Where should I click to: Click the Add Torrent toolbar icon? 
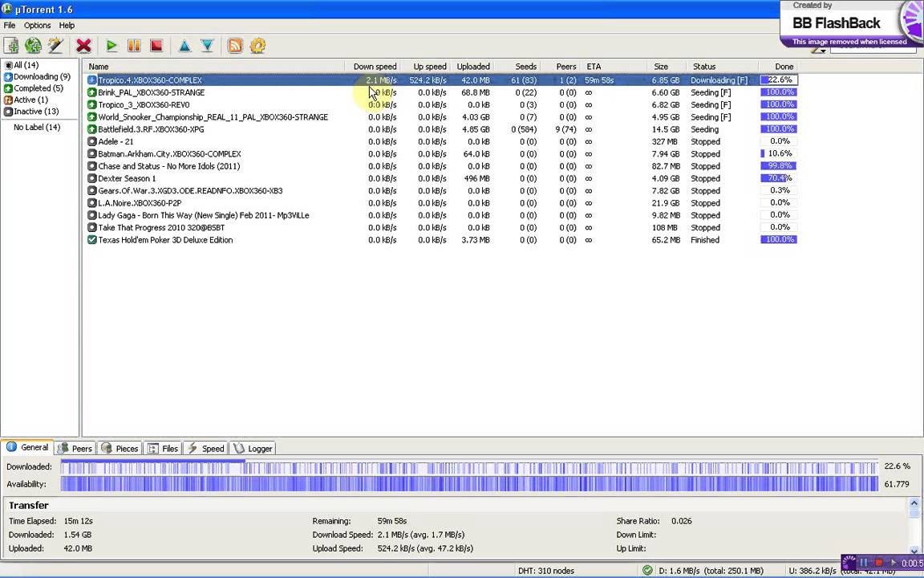point(11,46)
